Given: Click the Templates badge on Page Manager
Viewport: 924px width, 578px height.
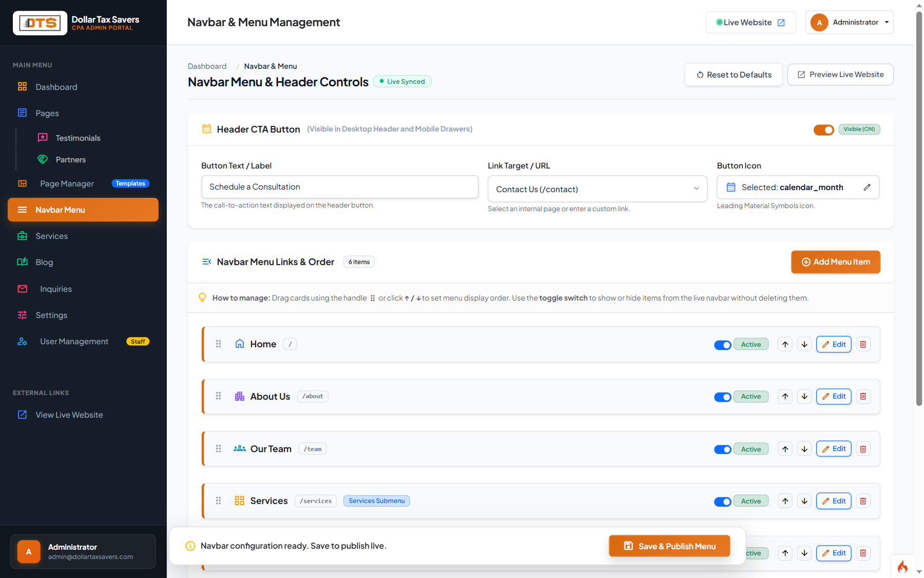Looking at the screenshot, I should coord(130,183).
